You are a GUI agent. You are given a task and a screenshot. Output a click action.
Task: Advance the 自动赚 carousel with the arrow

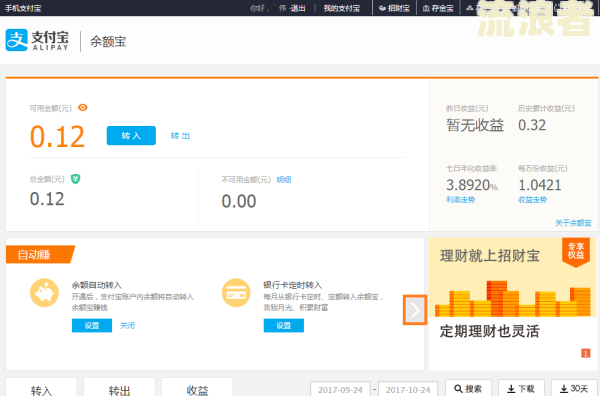tap(415, 310)
